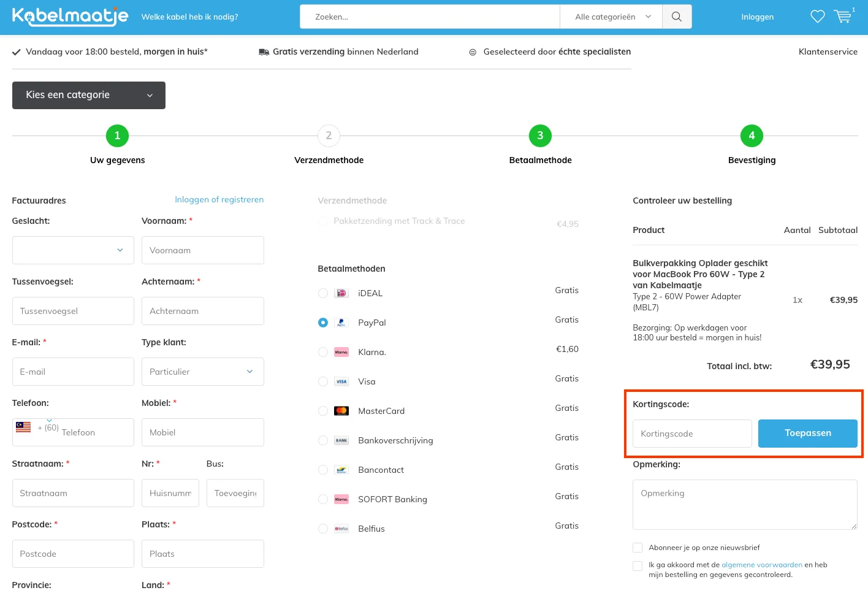Open the Inloggen of registreren link
The height and width of the screenshot is (593, 868).
coord(219,199)
